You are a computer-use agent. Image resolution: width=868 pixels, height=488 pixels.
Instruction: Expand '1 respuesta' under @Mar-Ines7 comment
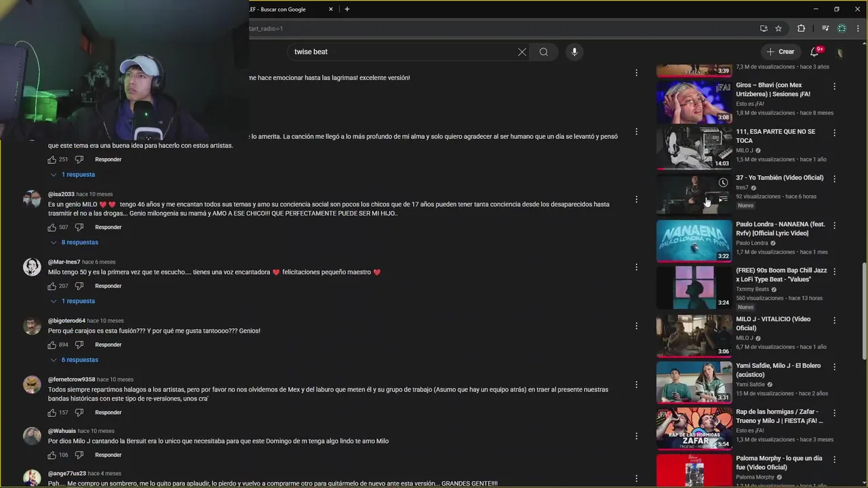pos(73,301)
